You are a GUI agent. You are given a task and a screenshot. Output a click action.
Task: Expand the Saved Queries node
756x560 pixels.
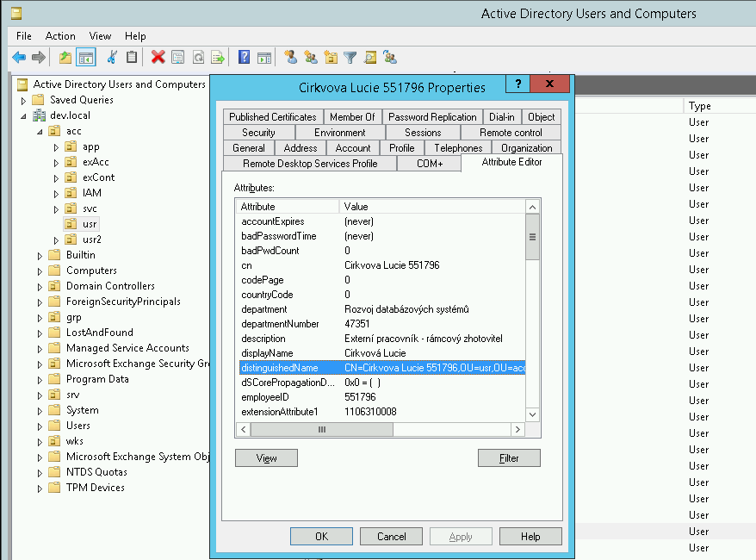pos(23,101)
